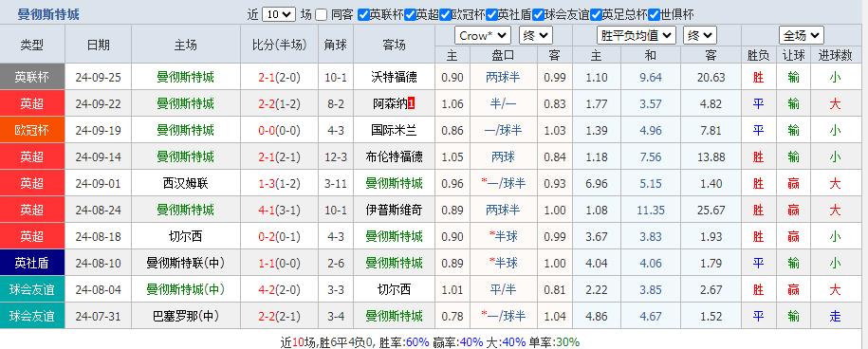
Task: Click the handicap 平/半 in the 24-08-04 row
Action: 503,290
